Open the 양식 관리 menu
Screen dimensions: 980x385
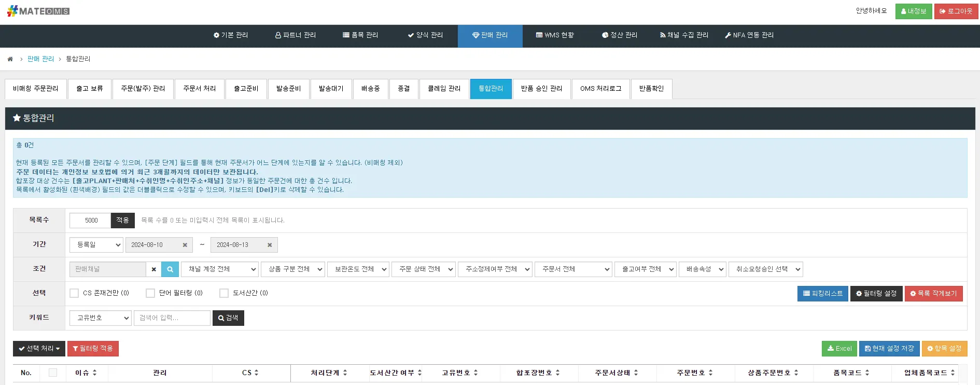[425, 35]
